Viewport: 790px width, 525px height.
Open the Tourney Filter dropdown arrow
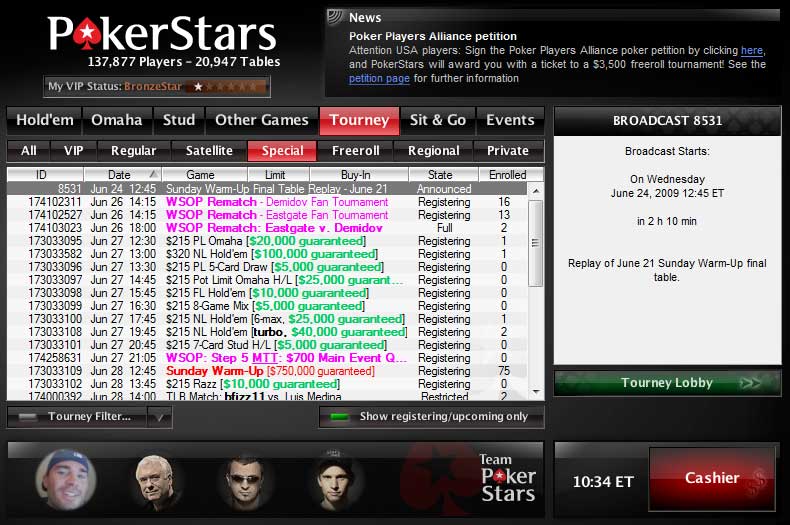[x=160, y=417]
